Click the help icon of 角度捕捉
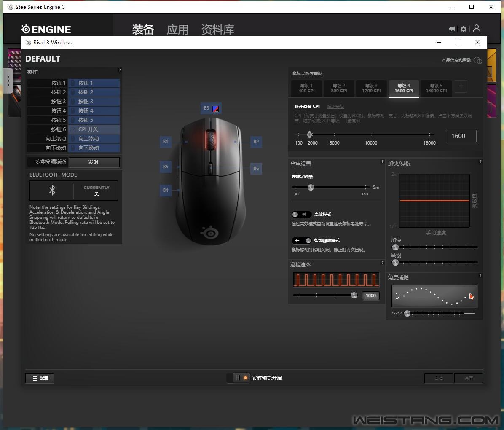The height and width of the screenshot is (430, 504). pyautogui.click(x=480, y=275)
